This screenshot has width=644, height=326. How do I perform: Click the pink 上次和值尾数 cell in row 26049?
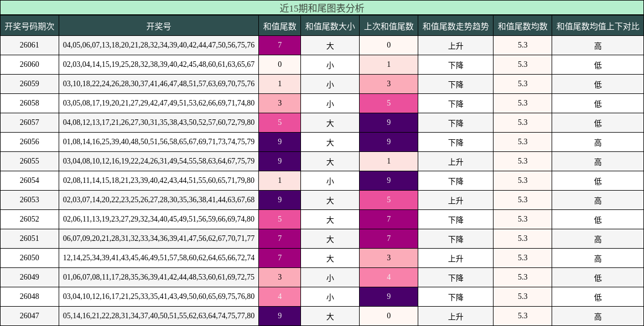(388, 277)
